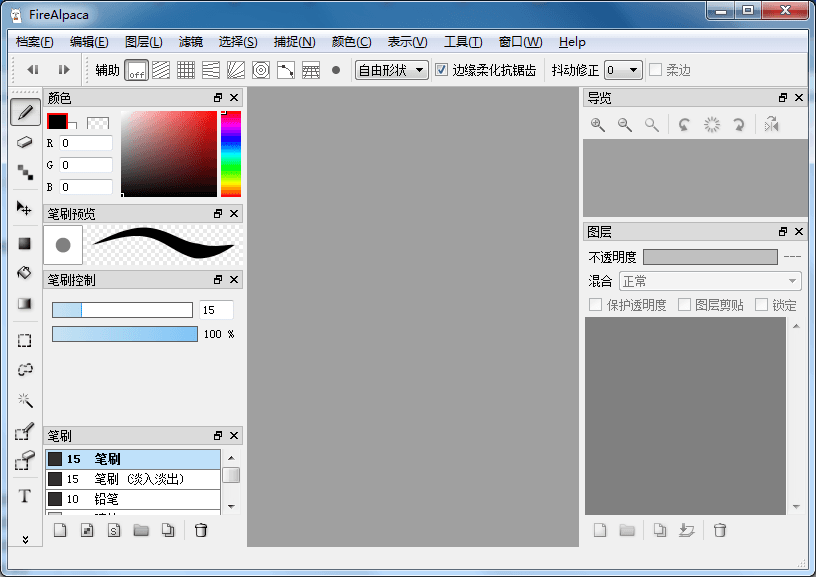Open the 工具 menu
The width and height of the screenshot is (816, 577).
click(x=463, y=42)
